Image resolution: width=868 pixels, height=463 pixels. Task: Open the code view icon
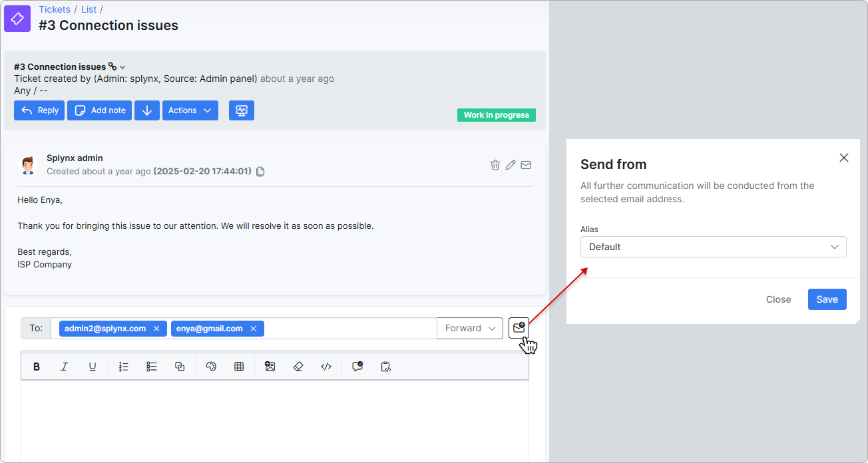(x=326, y=367)
